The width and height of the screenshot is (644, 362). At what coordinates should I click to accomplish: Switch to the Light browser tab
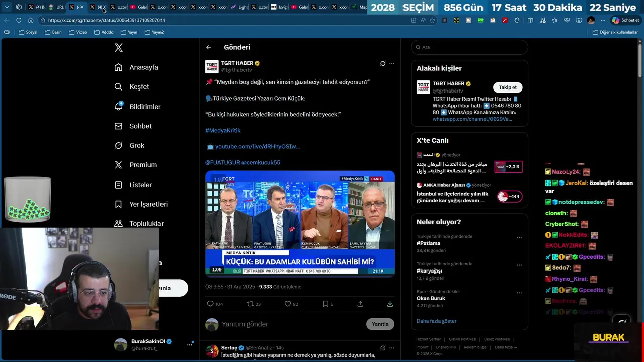(239, 7)
